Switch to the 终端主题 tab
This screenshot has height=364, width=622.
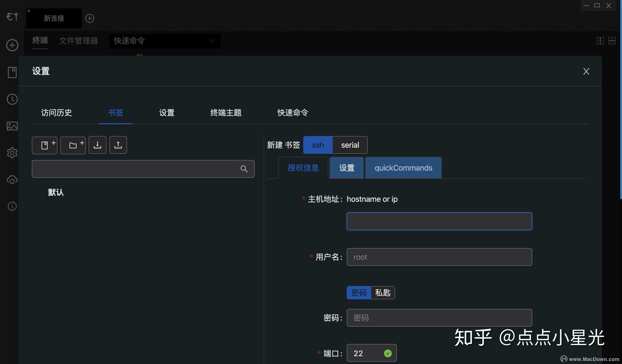click(226, 113)
